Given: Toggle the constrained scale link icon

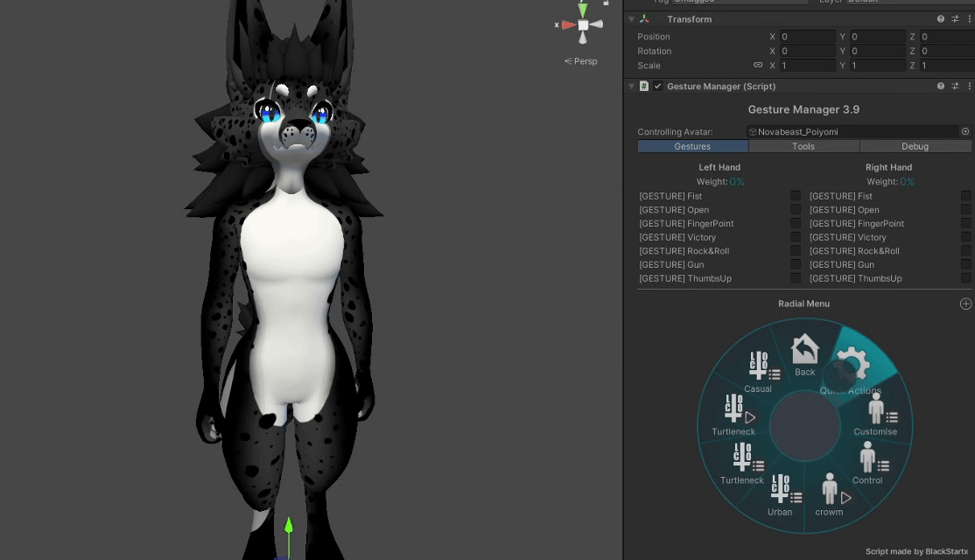Looking at the screenshot, I should 757,65.
